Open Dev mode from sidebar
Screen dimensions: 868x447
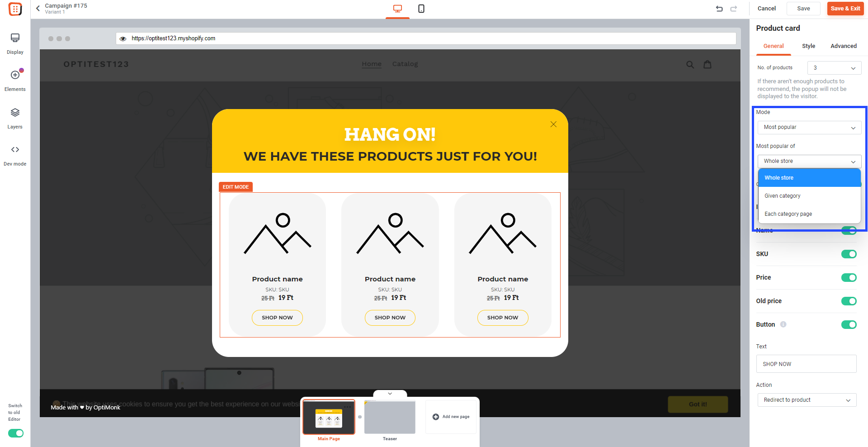15,156
